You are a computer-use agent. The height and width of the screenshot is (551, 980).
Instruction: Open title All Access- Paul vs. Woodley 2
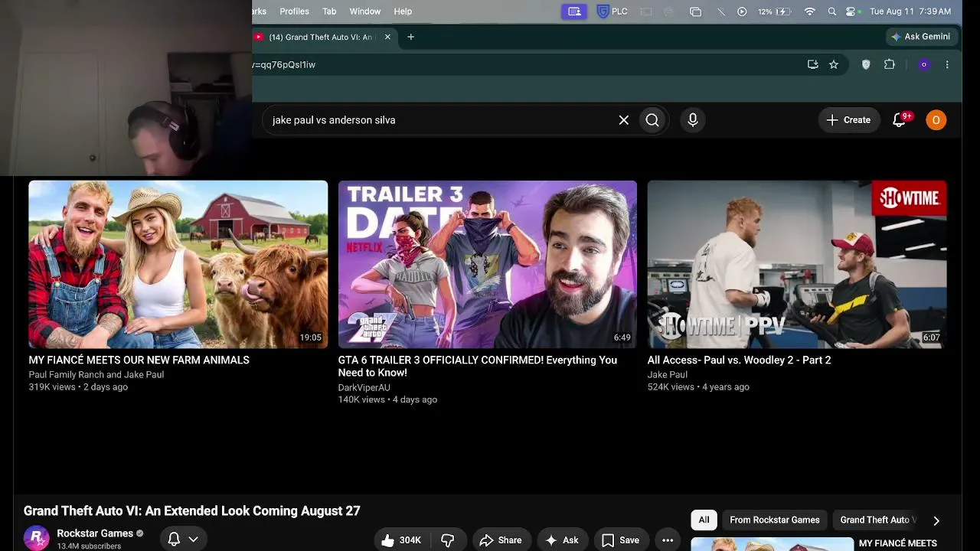pyautogui.click(x=739, y=360)
